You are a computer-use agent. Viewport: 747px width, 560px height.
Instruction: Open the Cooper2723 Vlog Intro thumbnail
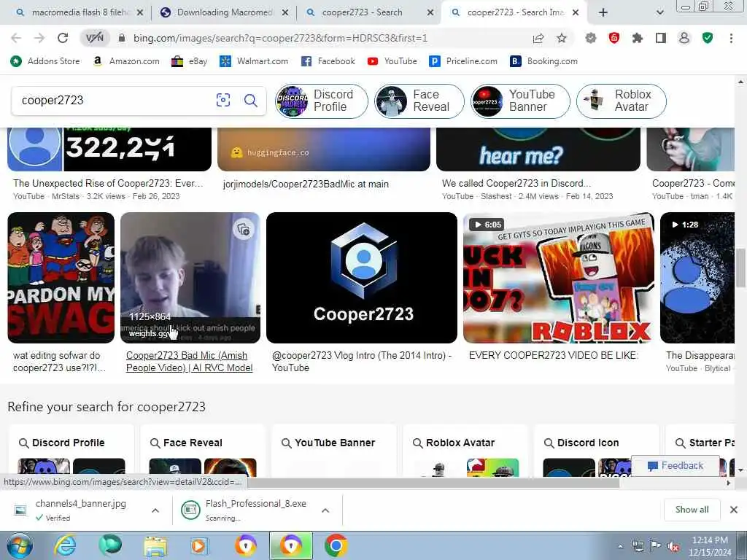pyautogui.click(x=362, y=278)
